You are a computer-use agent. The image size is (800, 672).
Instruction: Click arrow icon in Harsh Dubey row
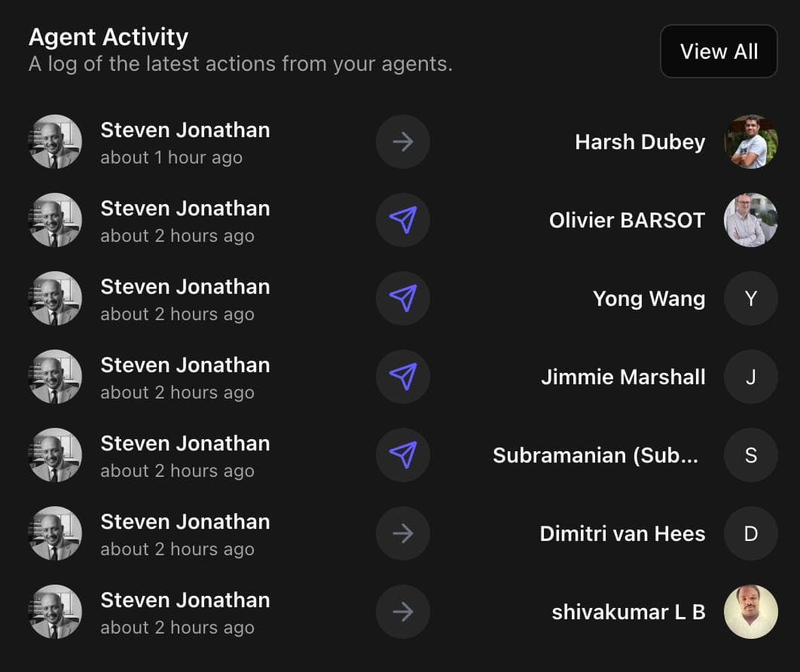pos(403,142)
